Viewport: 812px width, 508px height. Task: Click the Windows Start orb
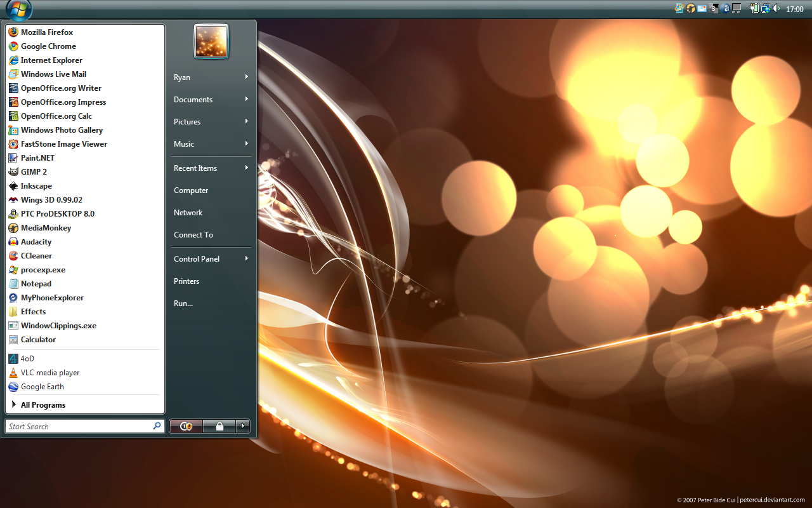19,9
